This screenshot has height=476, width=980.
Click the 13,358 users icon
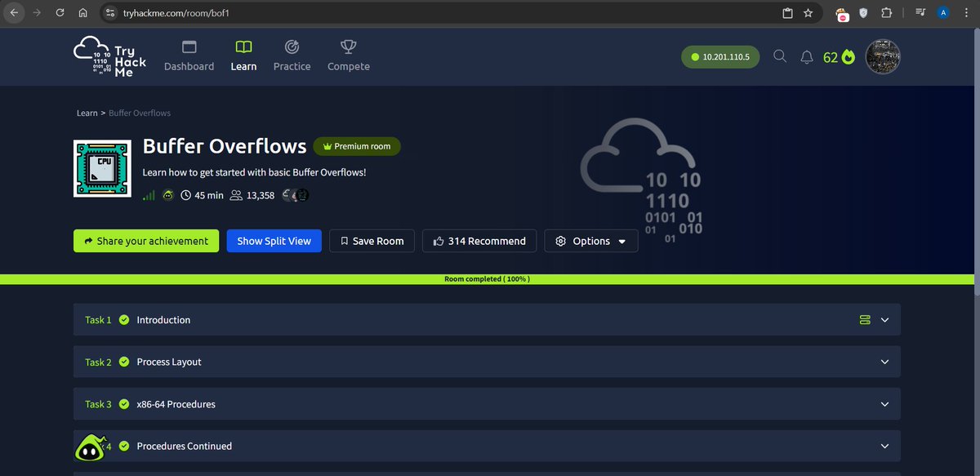pyautogui.click(x=237, y=195)
